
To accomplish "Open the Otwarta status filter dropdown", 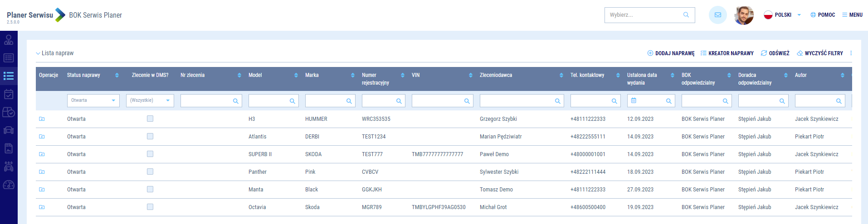I will 93,100.
